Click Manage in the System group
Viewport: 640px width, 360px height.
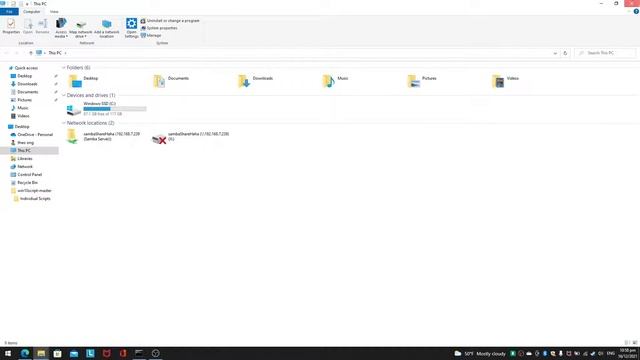(151, 36)
